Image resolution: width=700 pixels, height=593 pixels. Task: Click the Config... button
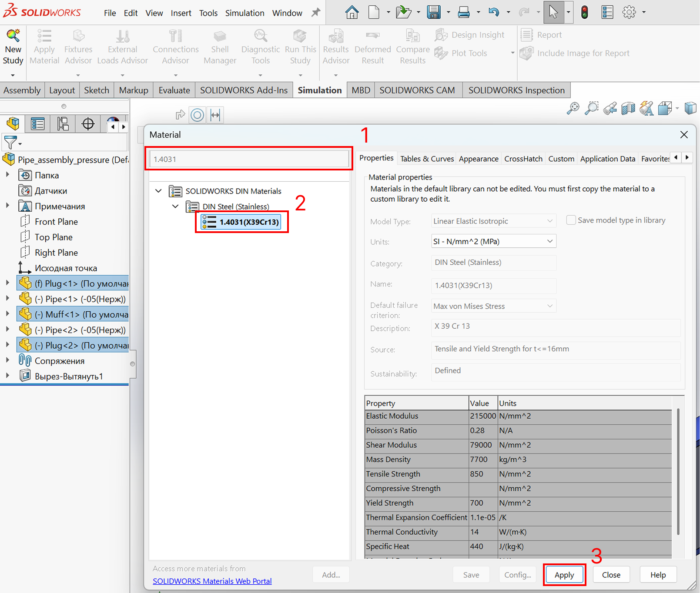[517, 575]
